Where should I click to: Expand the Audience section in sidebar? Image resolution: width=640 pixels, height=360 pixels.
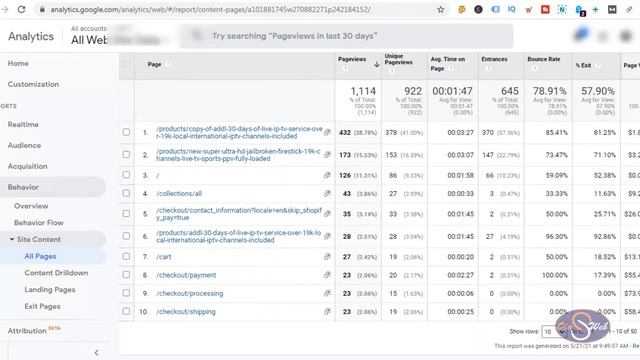[24, 145]
